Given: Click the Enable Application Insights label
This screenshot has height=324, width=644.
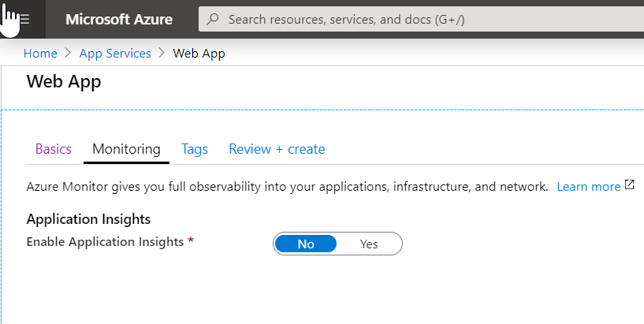Looking at the screenshot, I should pos(105,242).
